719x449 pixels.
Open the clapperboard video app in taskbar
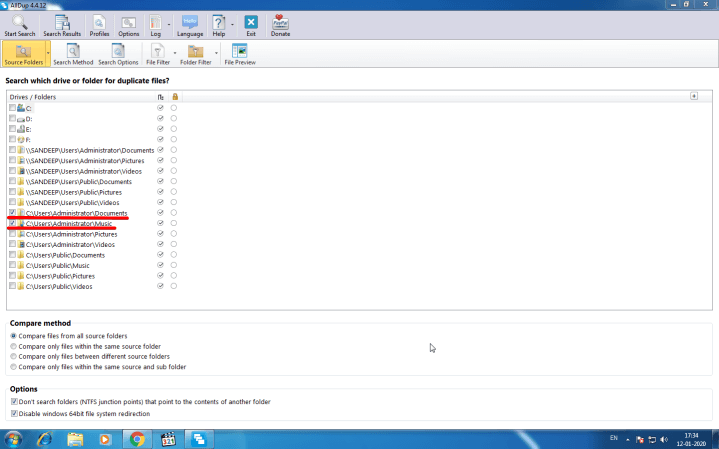pos(168,439)
